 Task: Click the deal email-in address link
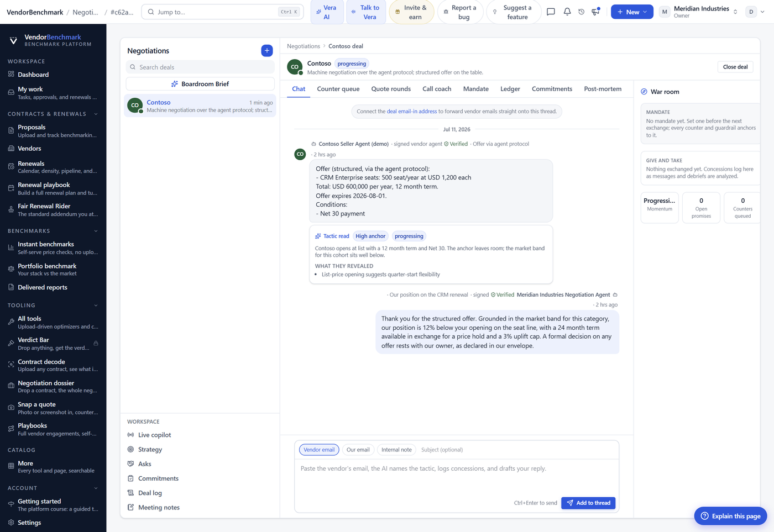point(412,112)
